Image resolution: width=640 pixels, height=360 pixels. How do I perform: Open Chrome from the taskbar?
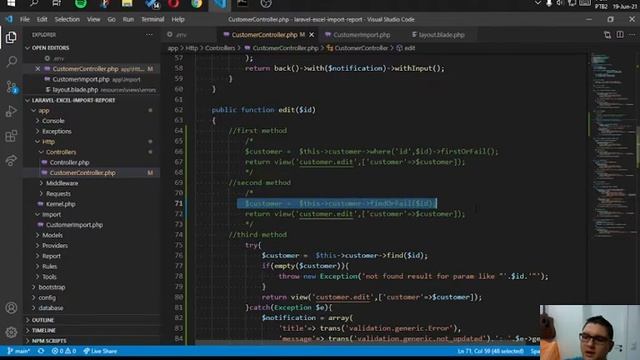197,3
